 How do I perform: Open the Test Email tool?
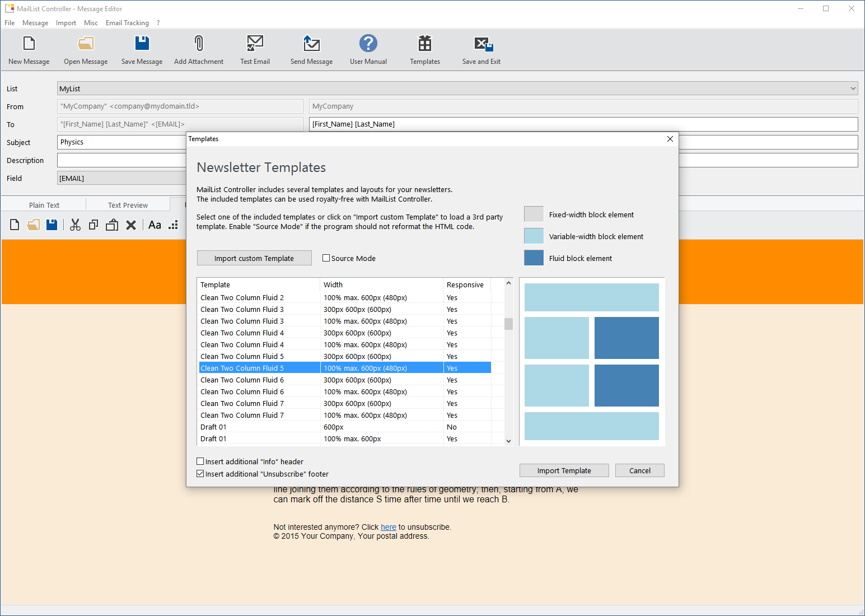255,44
